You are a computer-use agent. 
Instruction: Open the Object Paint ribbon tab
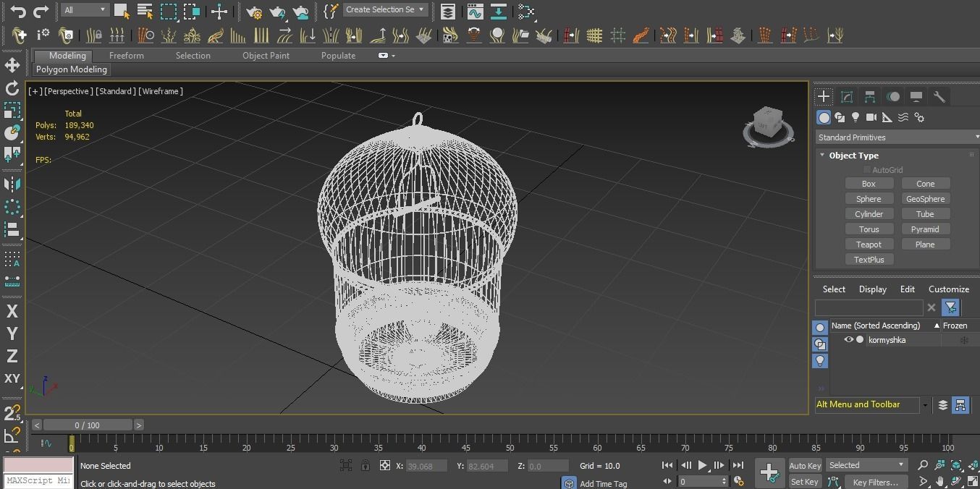click(x=266, y=56)
